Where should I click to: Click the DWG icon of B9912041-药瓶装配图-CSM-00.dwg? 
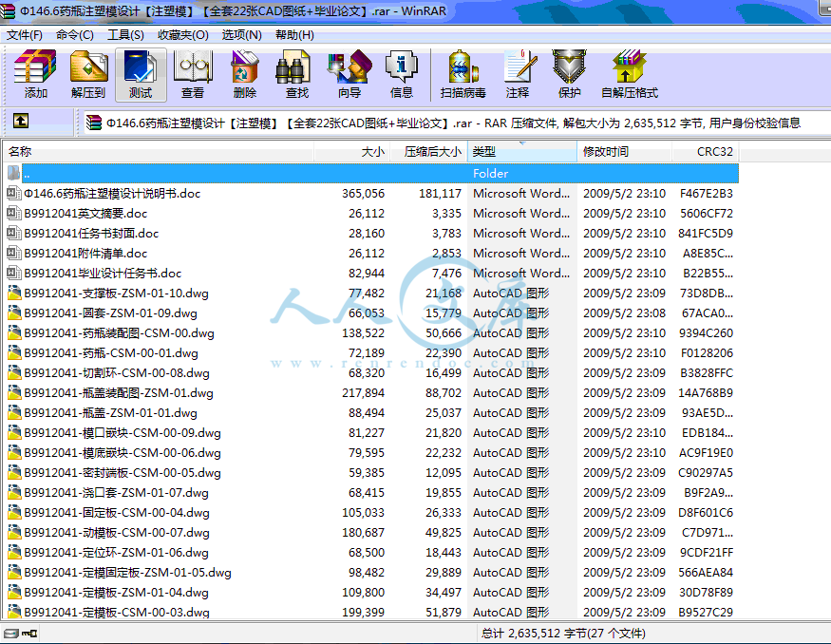click(14, 332)
